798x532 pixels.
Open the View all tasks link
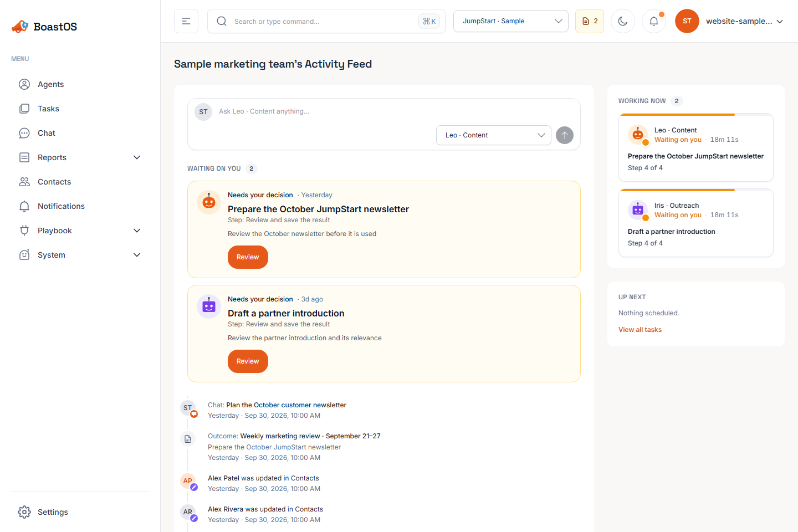point(640,330)
